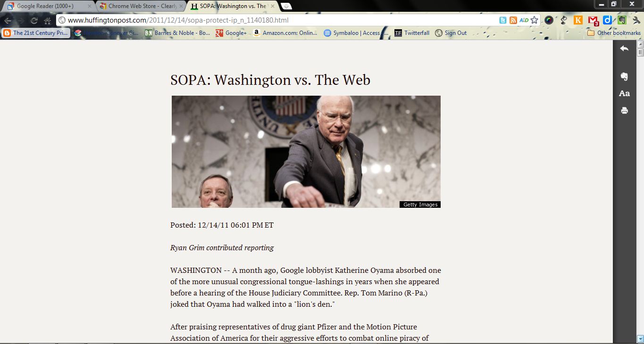The width and height of the screenshot is (644, 344).
Task: Open the Chrome wrench menu
Action: (636, 20)
